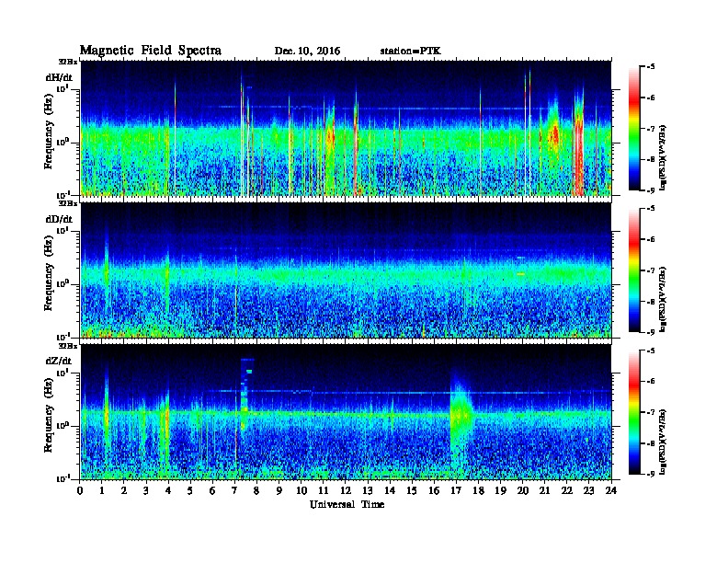Click the dD/dt spectrogram plot area

pos(346,270)
